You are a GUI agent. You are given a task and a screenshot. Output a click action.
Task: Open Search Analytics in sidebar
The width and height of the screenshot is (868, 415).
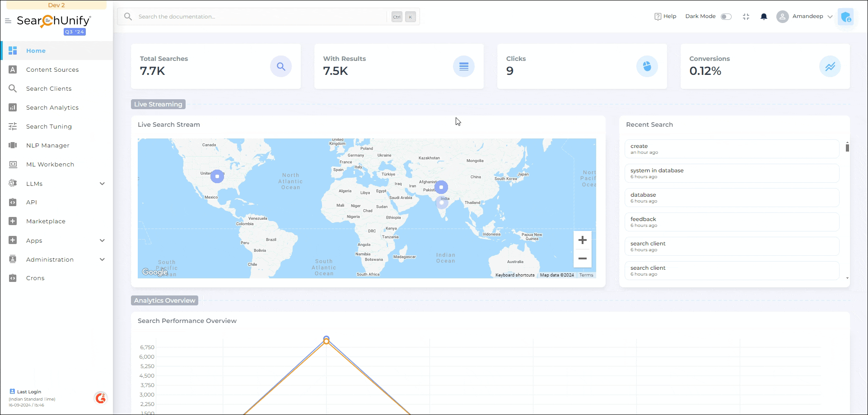(x=52, y=108)
